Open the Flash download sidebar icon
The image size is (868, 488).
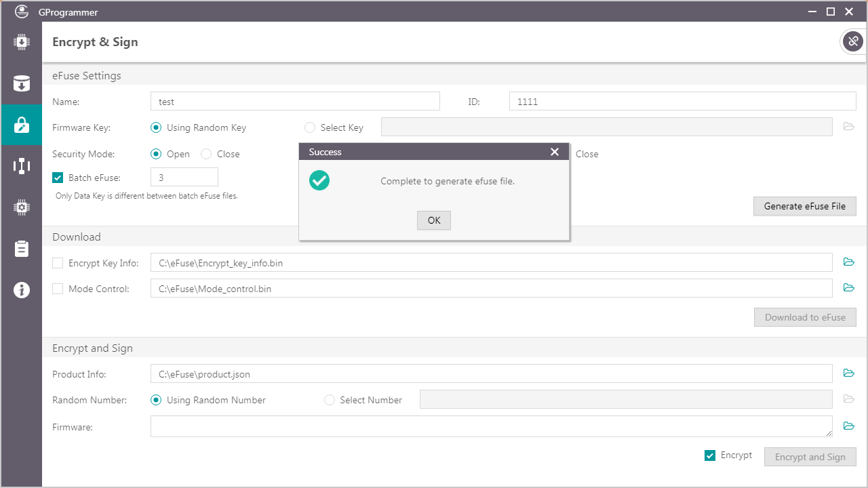click(x=21, y=83)
